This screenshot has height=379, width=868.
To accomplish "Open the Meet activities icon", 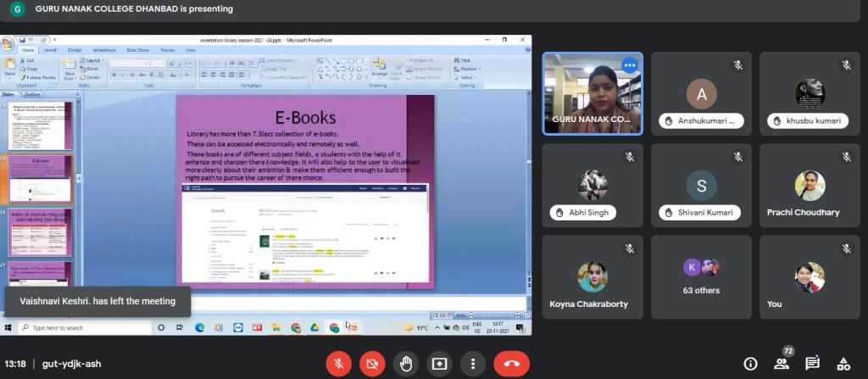I will 843,364.
